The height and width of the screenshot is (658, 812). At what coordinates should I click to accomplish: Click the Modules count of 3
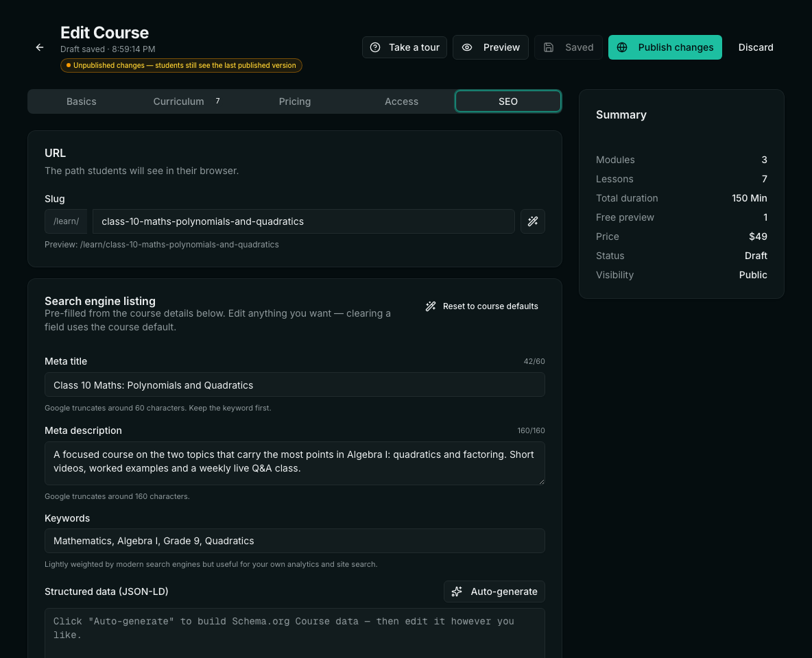tap(765, 160)
